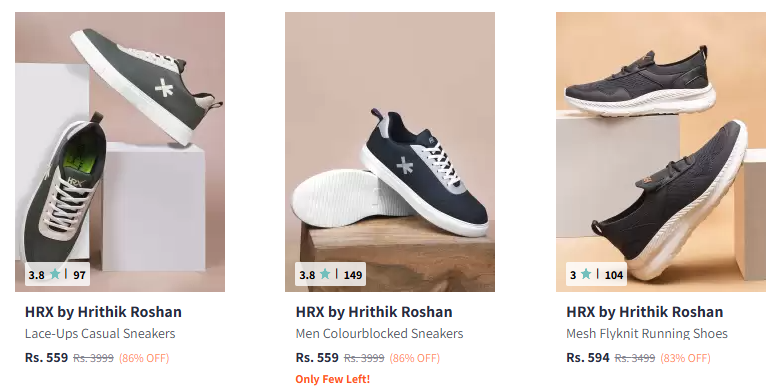The width and height of the screenshot is (771, 390).
Task: Click the struck-through Rs. 3499 original price
Action: pos(635,358)
